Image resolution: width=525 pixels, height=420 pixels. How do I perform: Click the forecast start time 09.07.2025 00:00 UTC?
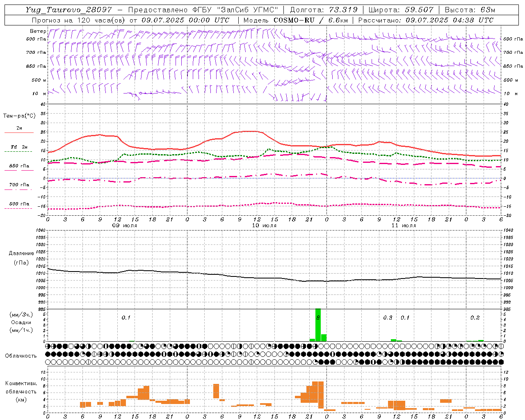(x=185, y=20)
